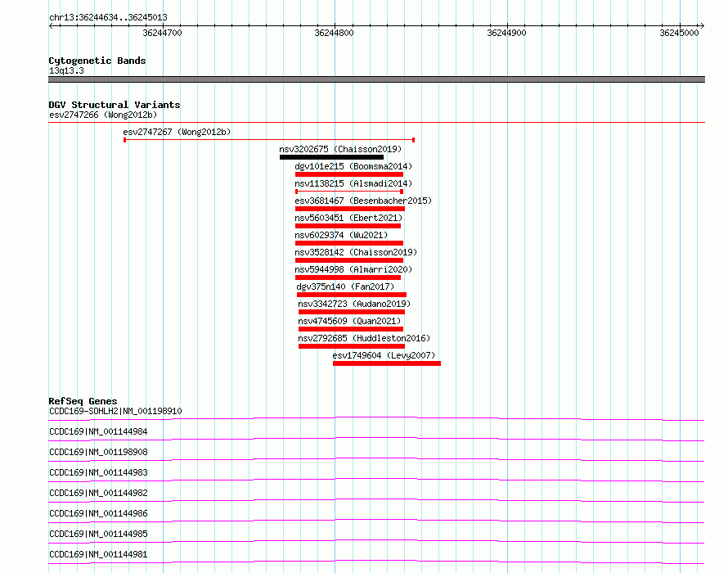Click the left arrow of the ruler

click(51, 25)
